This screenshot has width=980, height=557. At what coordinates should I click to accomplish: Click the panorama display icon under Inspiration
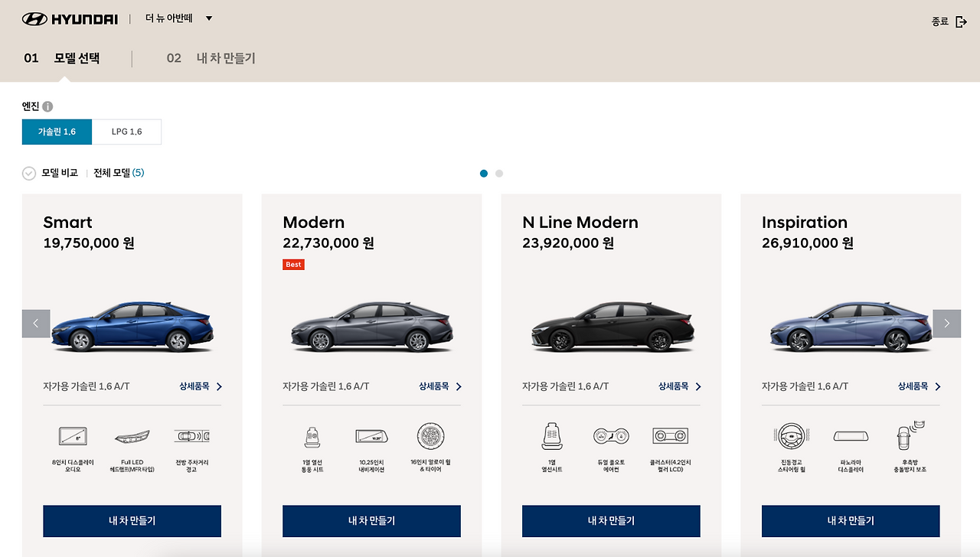(x=851, y=436)
